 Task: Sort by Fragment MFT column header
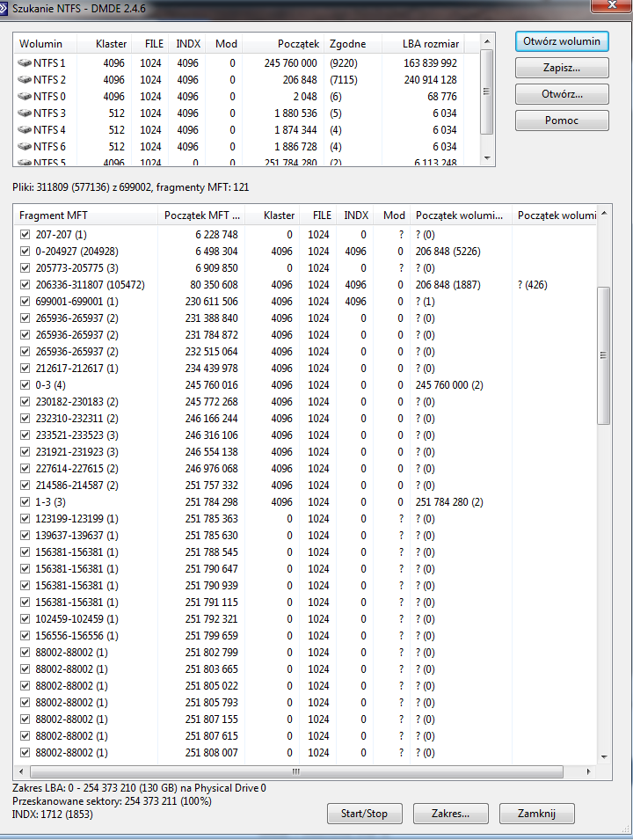click(85, 215)
